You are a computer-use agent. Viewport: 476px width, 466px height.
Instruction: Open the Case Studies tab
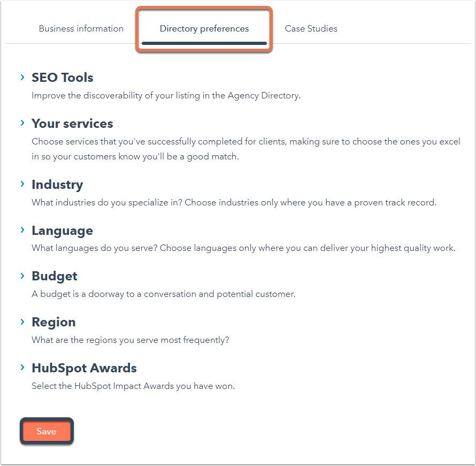coord(311,28)
